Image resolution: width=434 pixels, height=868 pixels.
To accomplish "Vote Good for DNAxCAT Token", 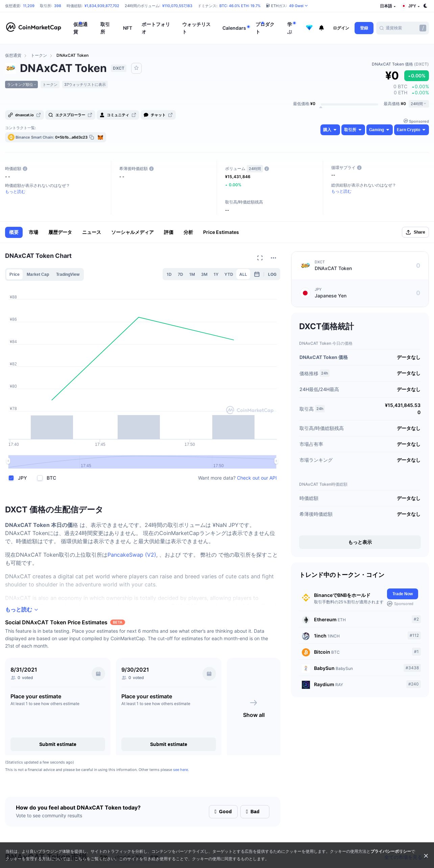I will point(223,812).
